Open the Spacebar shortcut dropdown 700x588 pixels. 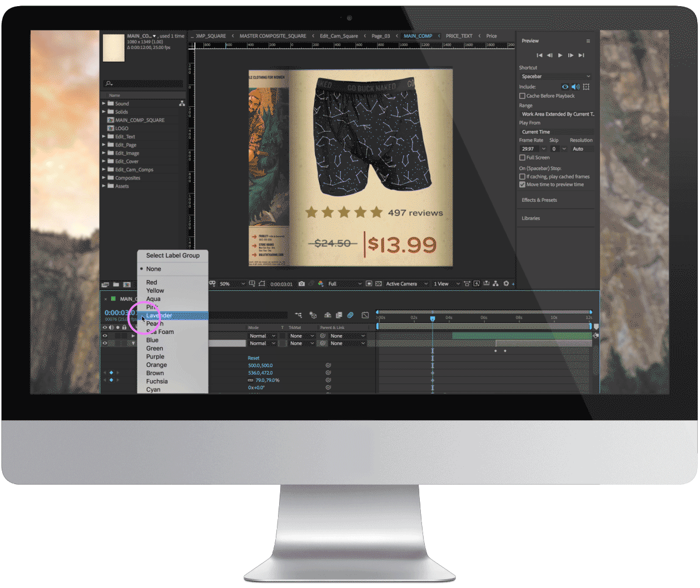(555, 76)
